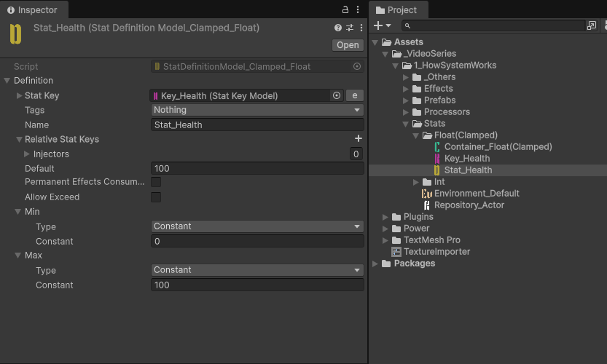Click the Inspector lock icon
Viewport: 607px width, 364px height.
pos(345,9)
